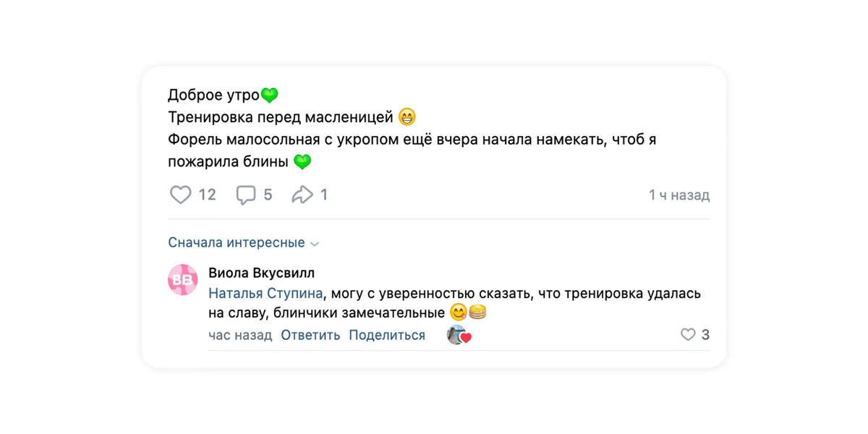Open the post comments via speech bubble icon
This screenshot has height=434, width=868.
click(246, 194)
